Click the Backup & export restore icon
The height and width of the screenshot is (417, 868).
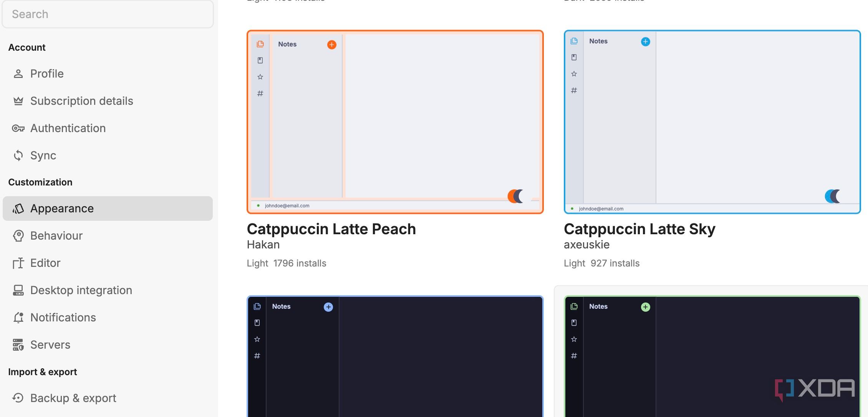18,398
